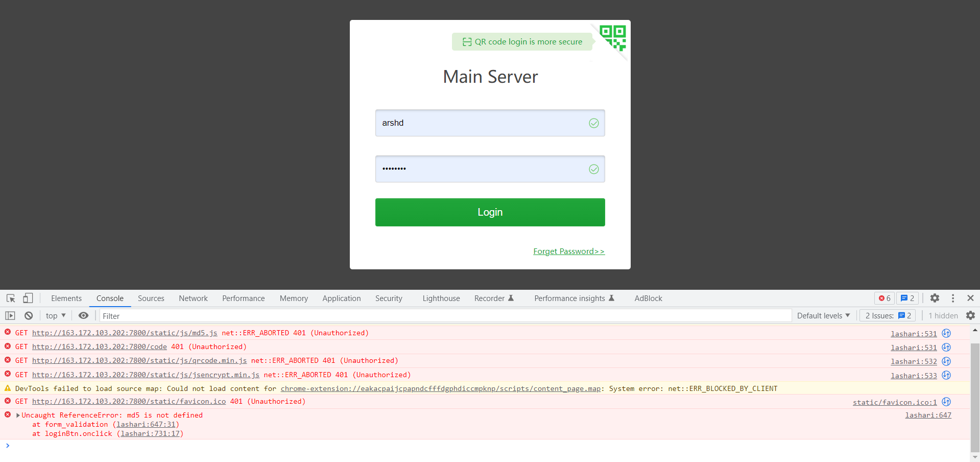Click the 1 hidden messages label
This screenshot has width=980, height=462.
(x=943, y=316)
